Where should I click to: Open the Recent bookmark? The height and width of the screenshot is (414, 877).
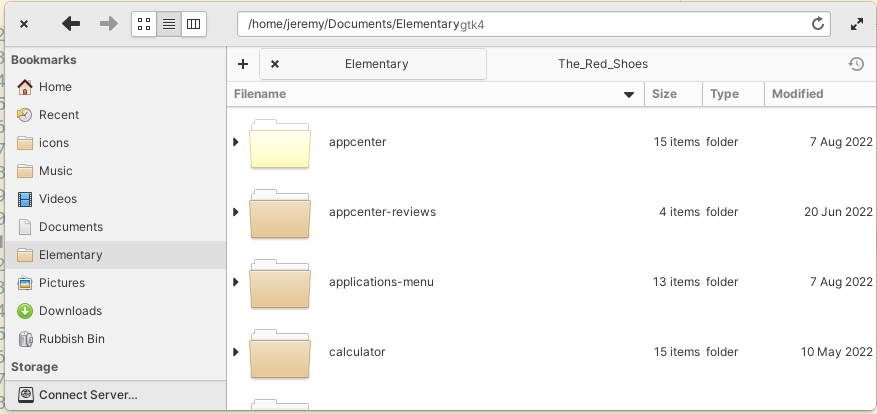tap(115, 115)
